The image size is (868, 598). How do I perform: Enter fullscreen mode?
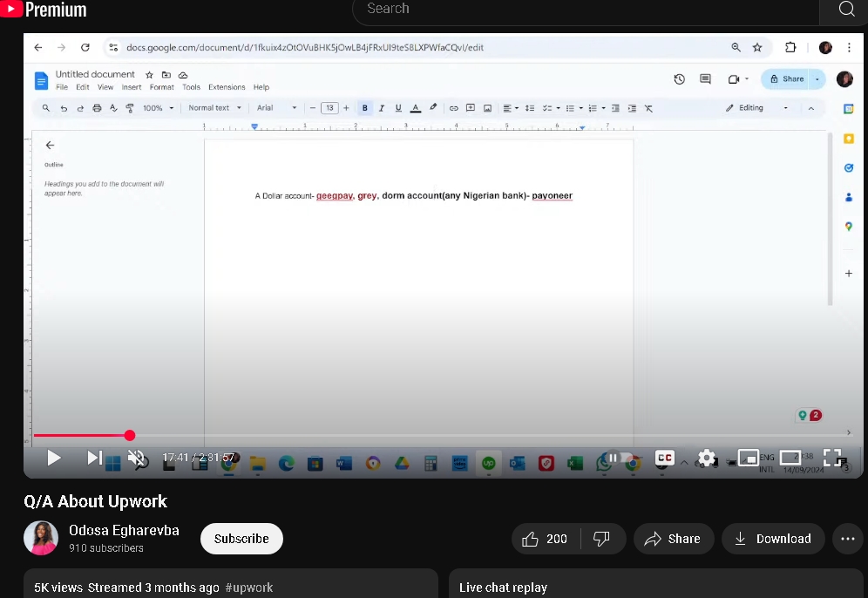pos(832,458)
